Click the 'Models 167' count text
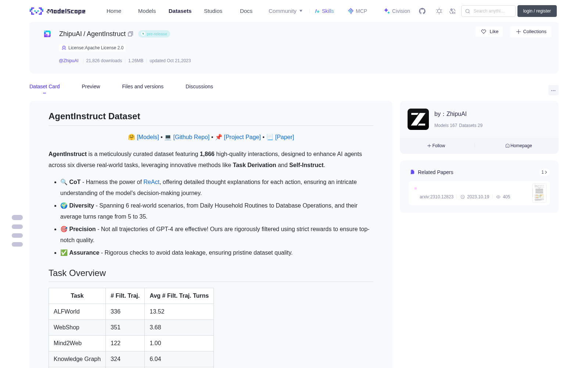 [446, 125]
